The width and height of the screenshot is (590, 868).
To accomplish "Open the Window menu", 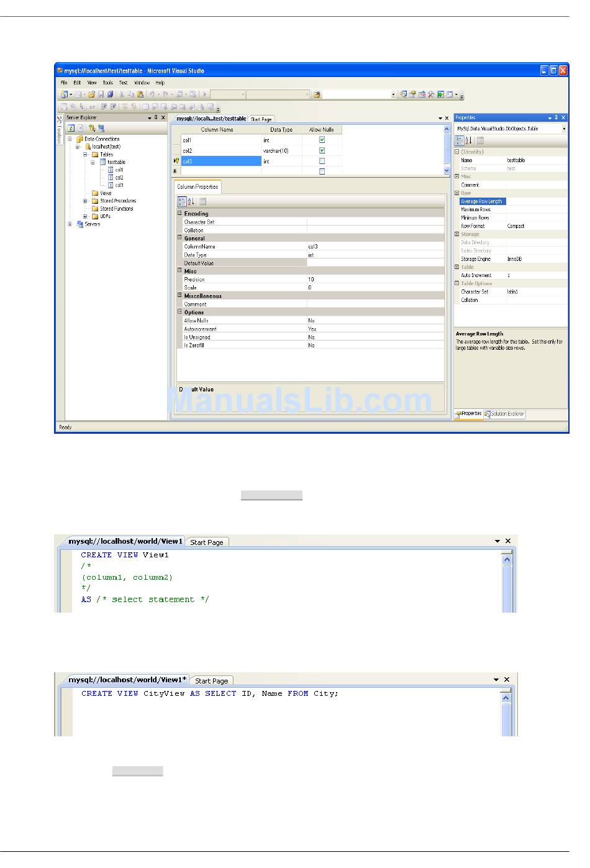I will click(x=142, y=83).
